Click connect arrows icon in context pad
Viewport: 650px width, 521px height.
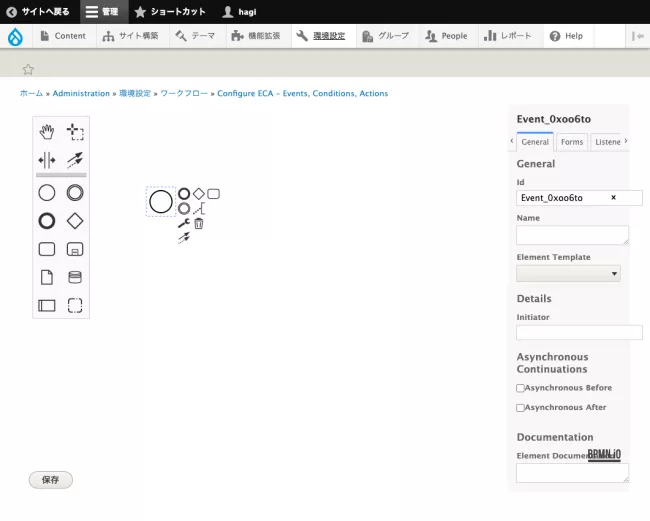pos(184,238)
